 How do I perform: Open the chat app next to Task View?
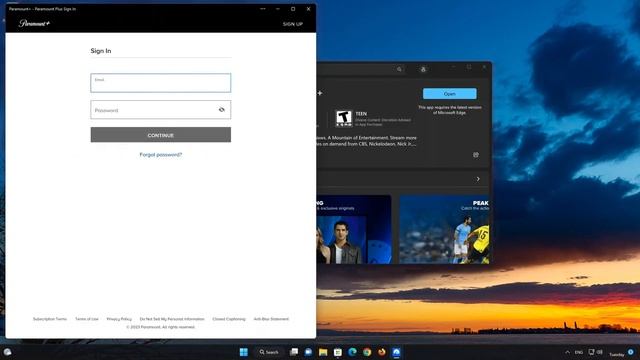coord(308,352)
